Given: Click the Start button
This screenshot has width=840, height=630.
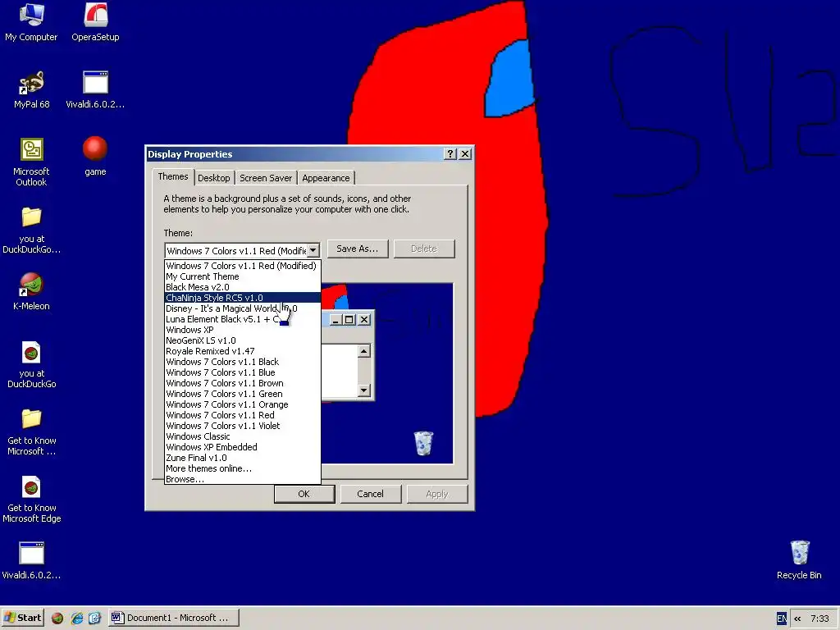Looking at the screenshot, I should [22, 618].
